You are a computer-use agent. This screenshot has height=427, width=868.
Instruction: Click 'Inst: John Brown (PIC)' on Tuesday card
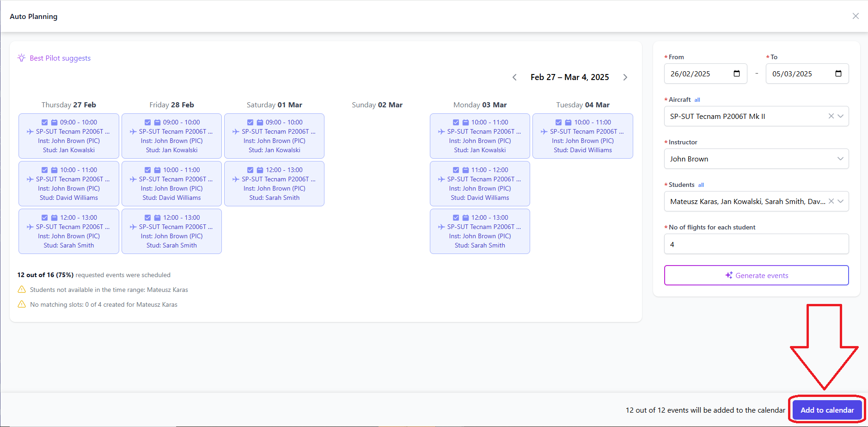583,141
